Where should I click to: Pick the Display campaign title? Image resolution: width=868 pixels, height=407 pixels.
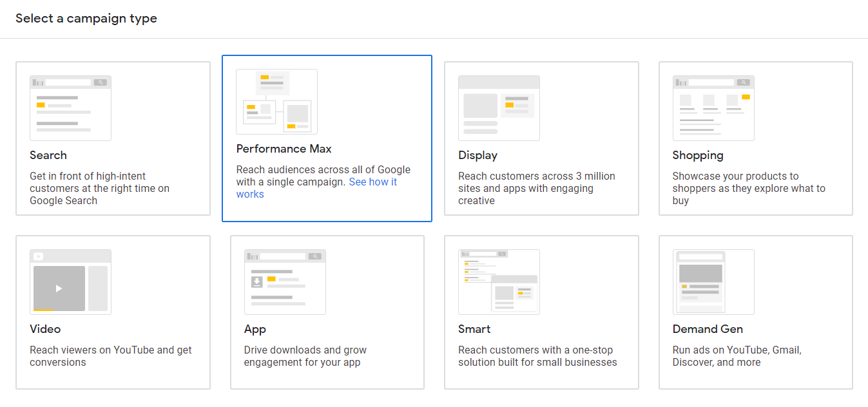point(478,155)
